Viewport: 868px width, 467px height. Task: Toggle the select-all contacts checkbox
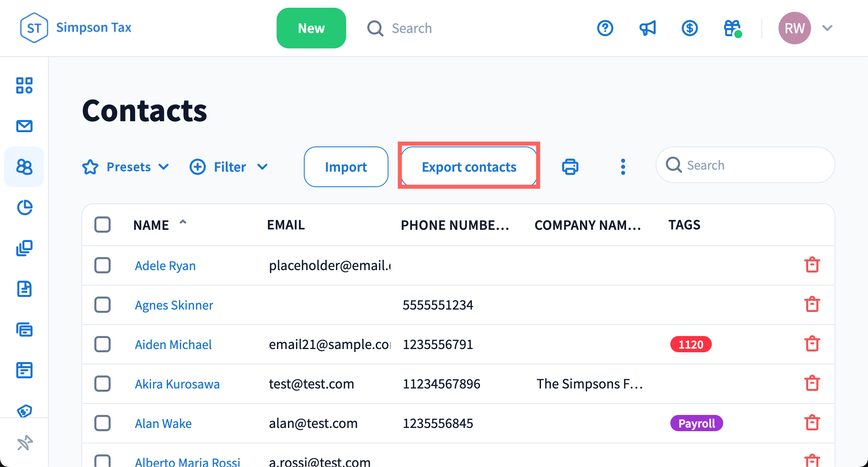(103, 225)
